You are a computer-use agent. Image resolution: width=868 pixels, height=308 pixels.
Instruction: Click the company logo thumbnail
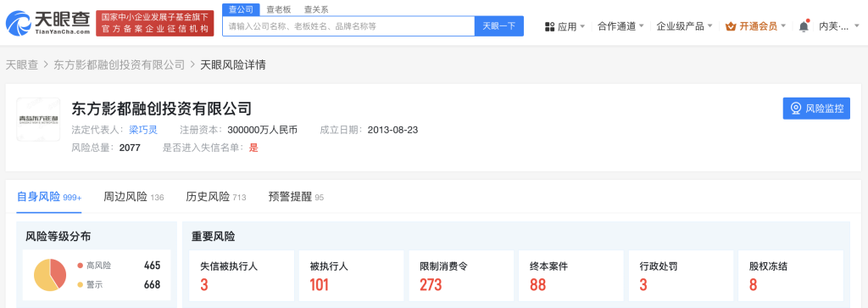pos(38,119)
